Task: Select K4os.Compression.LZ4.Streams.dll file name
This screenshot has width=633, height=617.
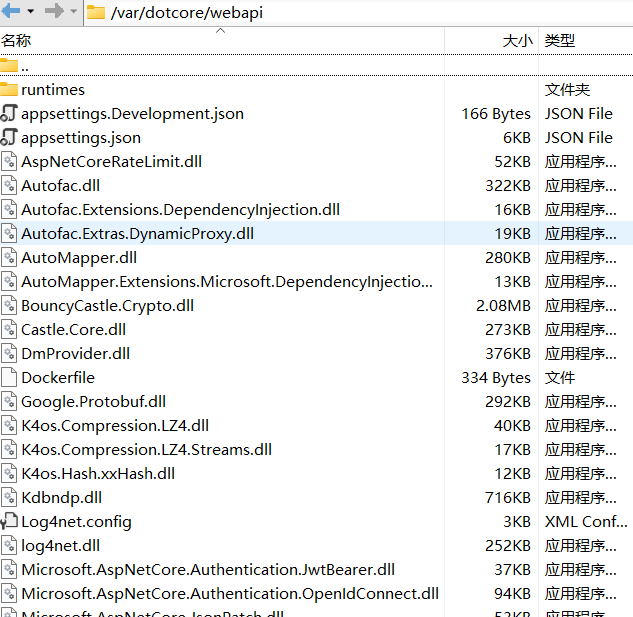Action: pos(147,450)
